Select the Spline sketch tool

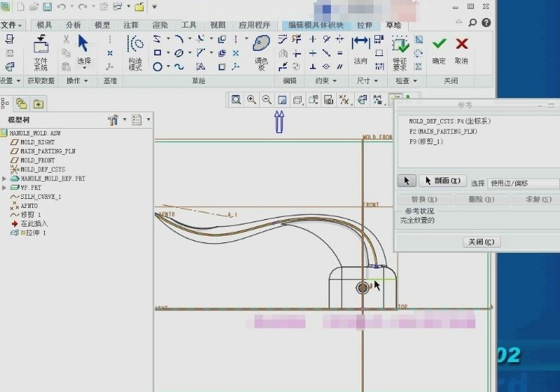[179, 67]
